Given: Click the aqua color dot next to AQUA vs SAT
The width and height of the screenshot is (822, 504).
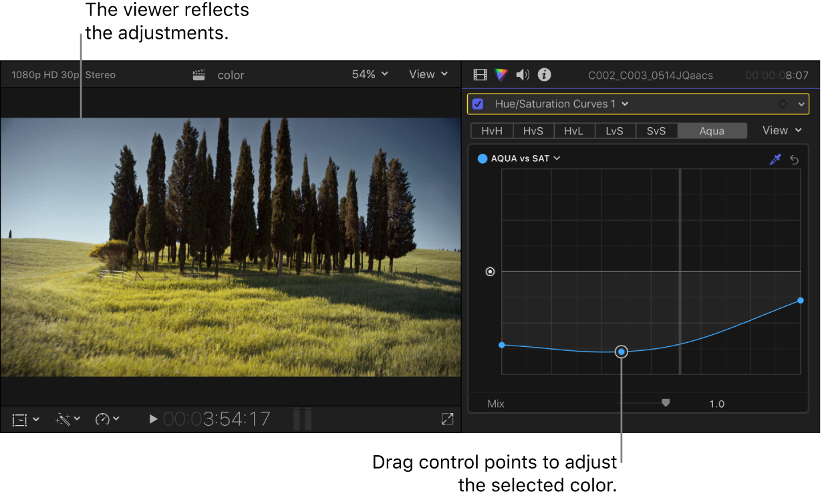Looking at the screenshot, I should 483,158.
